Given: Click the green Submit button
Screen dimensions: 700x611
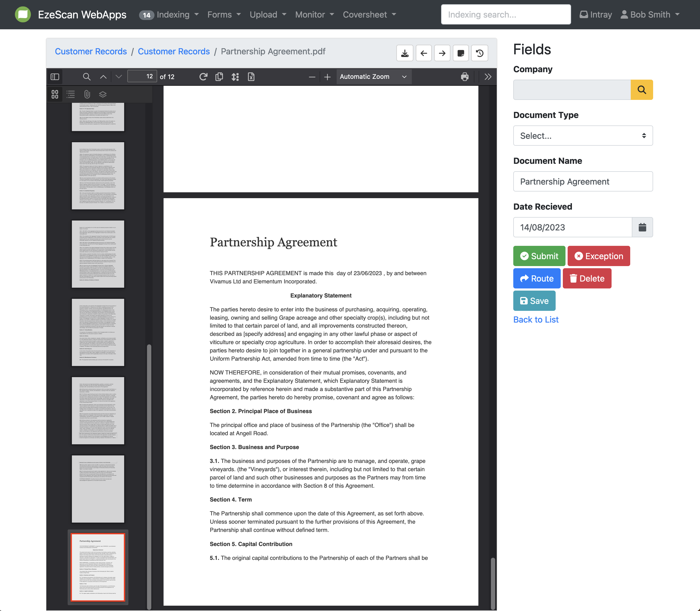Looking at the screenshot, I should (539, 256).
